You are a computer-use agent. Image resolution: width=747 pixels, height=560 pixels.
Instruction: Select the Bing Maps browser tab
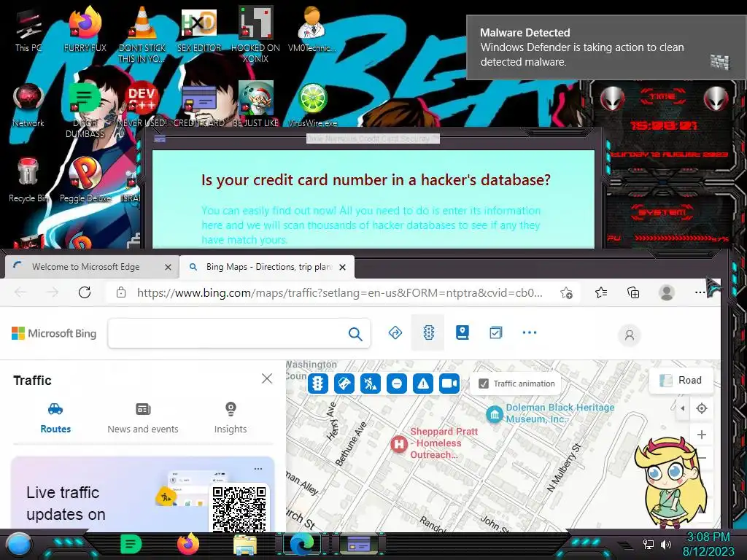[267, 267]
